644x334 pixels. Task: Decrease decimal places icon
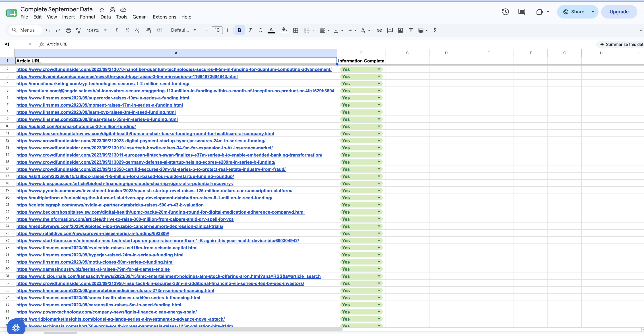tap(138, 30)
